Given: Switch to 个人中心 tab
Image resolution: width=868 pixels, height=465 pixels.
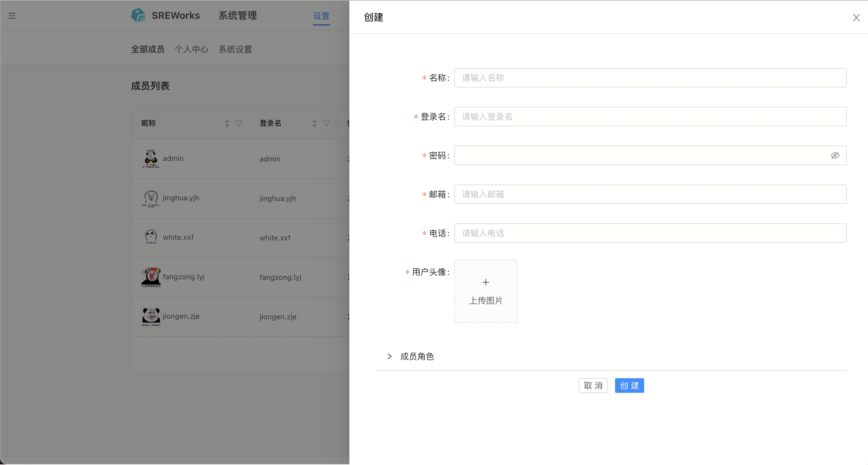Looking at the screenshot, I should click(x=191, y=49).
